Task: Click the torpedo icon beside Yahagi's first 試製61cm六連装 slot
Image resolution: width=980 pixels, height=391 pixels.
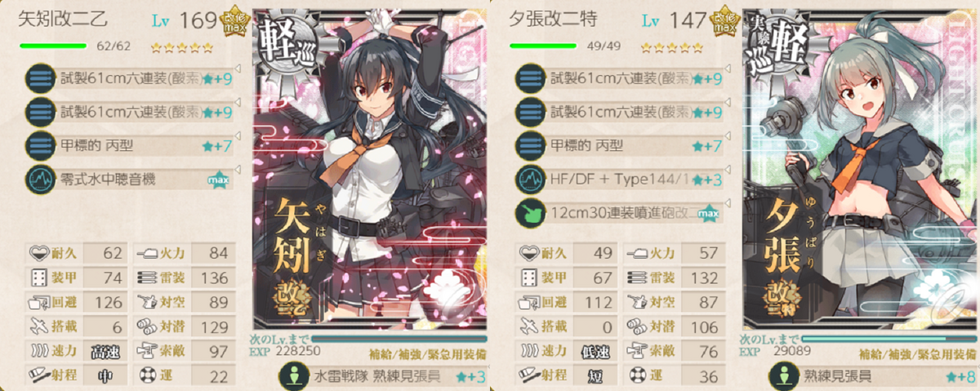Action: (38, 79)
